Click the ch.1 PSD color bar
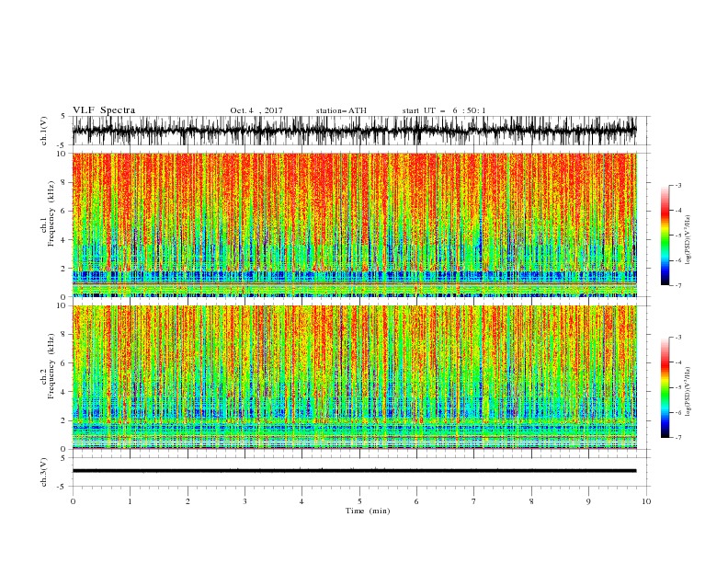This screenshot has width=728, height=563. pos(665,236)
